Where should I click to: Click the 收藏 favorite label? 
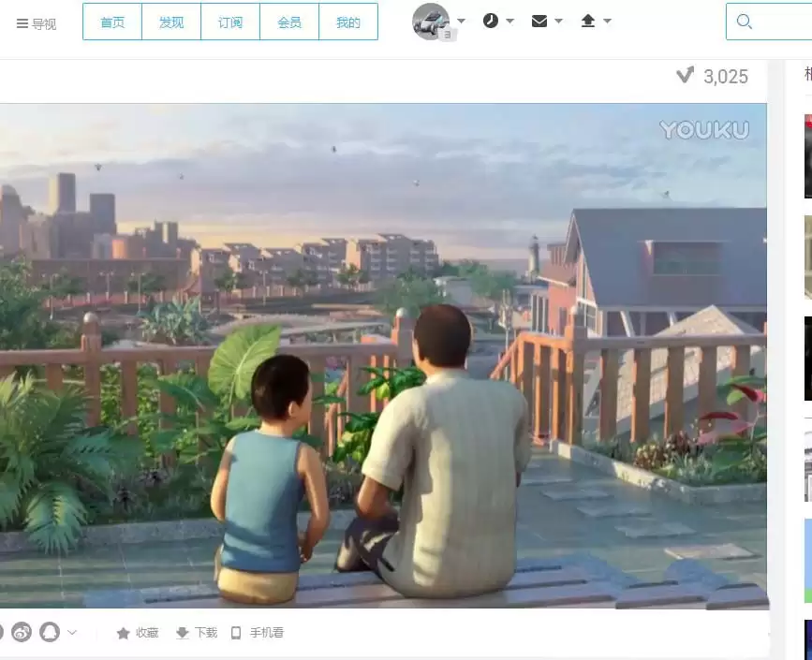click(x=147, y=633)
